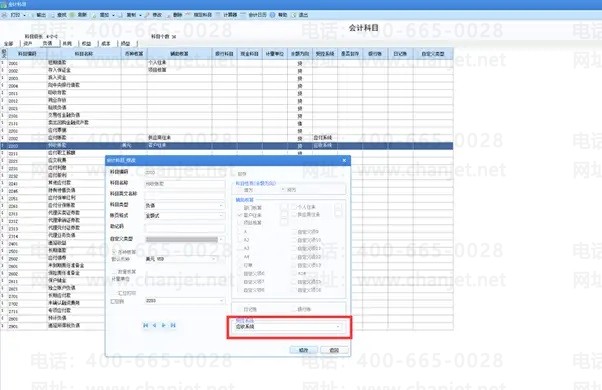Switch to the 损益 tab

pyautogui.click(x=126, y=43)
